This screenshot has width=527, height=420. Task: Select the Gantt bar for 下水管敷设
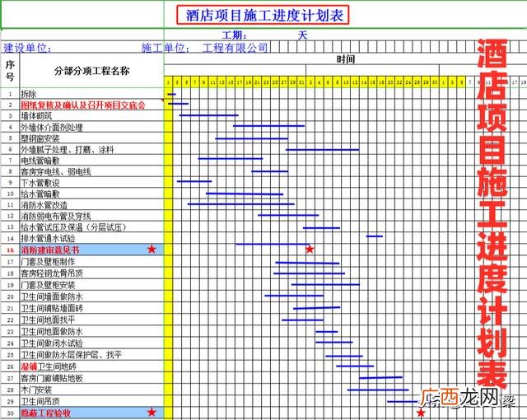(194, 181)
